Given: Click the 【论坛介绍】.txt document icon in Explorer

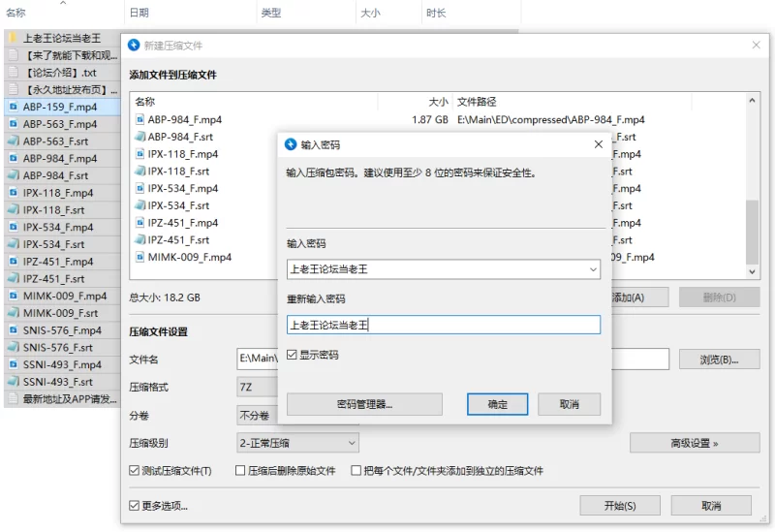Looking at the screenshot, I should [x=14, y=72].
